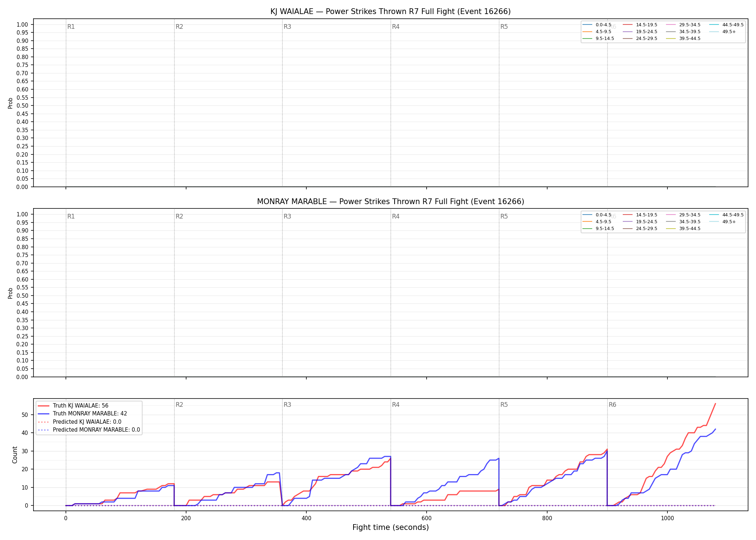
Task: Select the 4.5-9.5 legend entry in KJ WAIALAE chart
Action: coord(597,32)
